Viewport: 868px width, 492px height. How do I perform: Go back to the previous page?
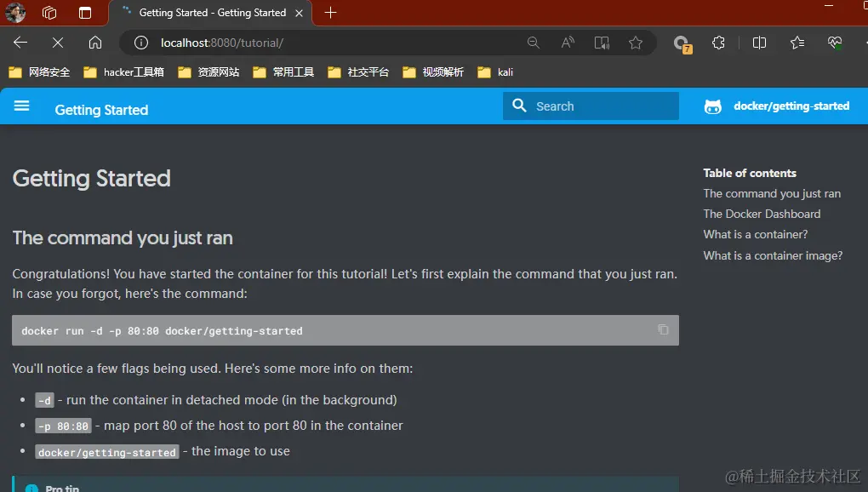(20, 43)
